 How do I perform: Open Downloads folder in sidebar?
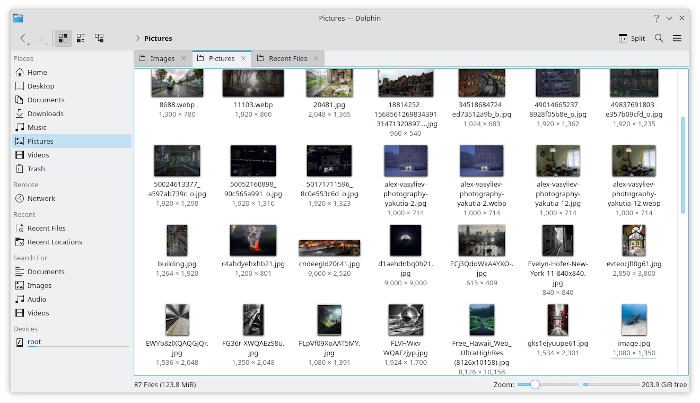pos(45,114)
